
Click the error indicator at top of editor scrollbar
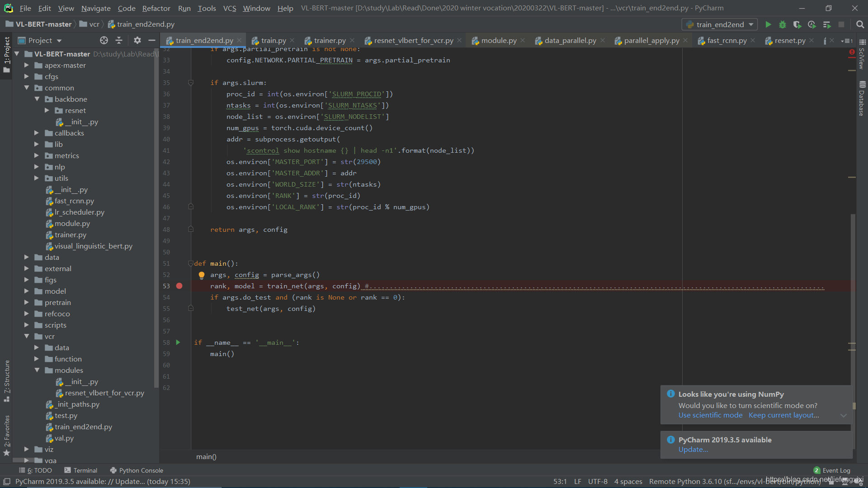[852, 52]
